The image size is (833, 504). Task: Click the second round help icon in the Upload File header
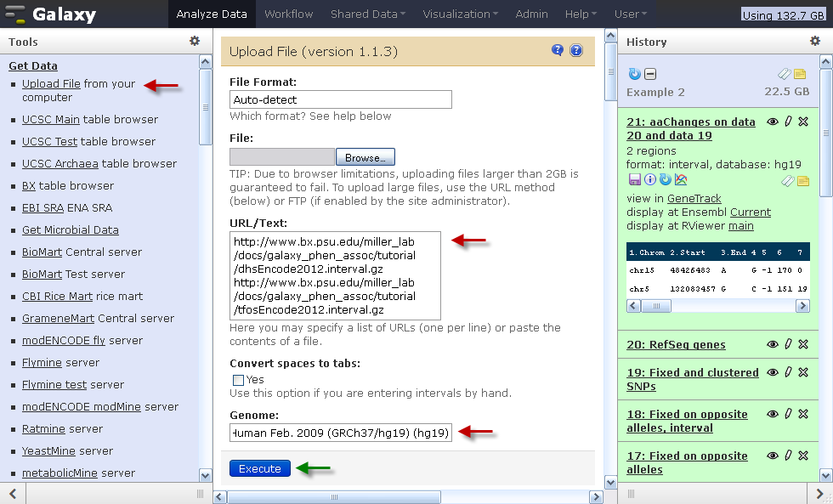point(576,50)
